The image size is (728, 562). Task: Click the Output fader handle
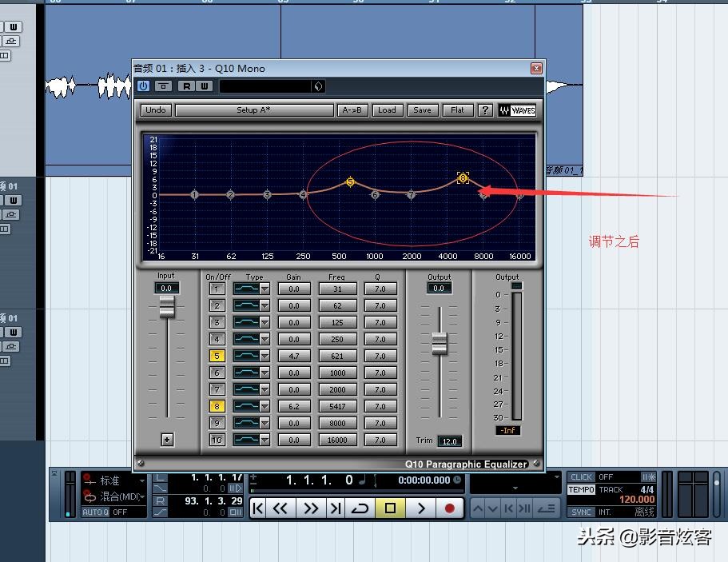(x=440, y=343)
